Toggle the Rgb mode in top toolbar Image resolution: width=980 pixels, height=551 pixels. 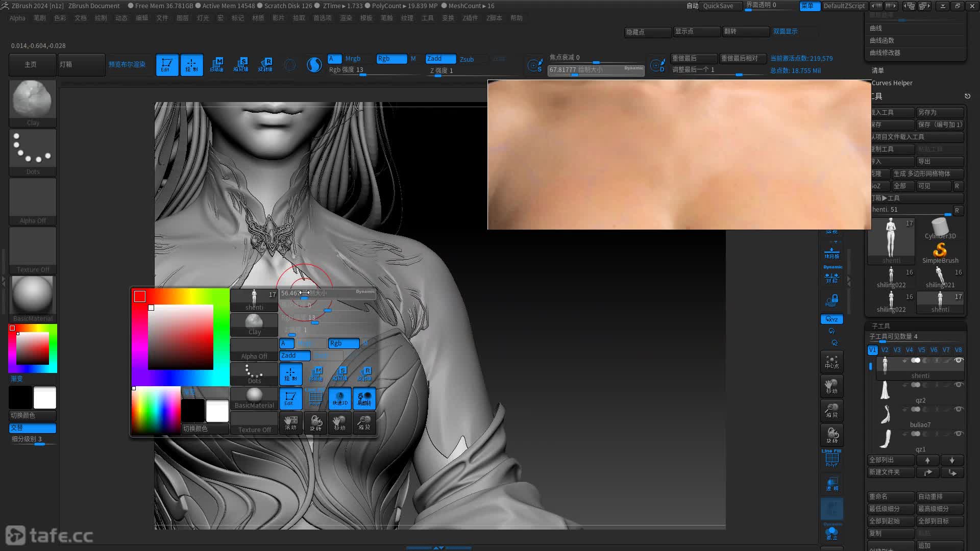coord(392,59)
